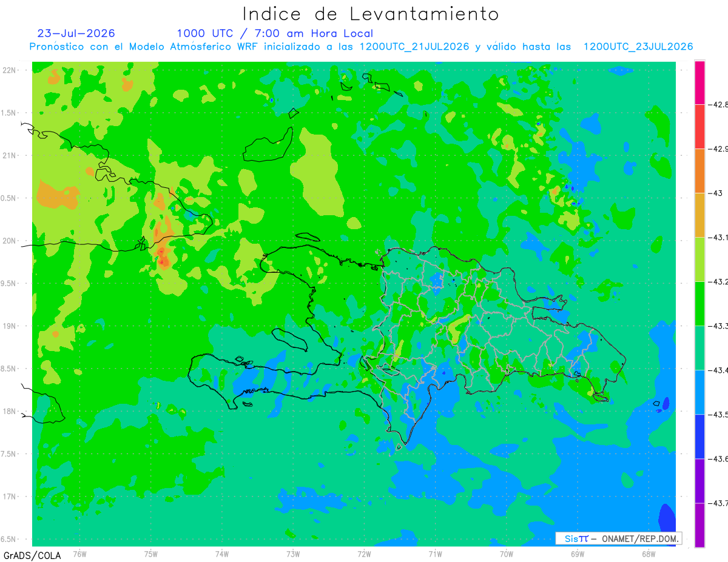Image resolution: width=728 pixels, height=562 pixels.
Task: Click the "69W" longitude label
Action: [x=577, y=554]
